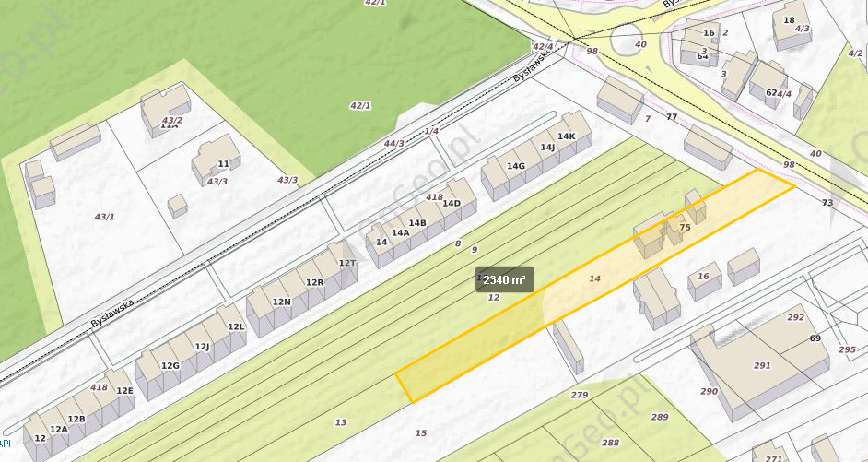
Task: Select highlighted parcel number 14
Action: tap(594, 278)
